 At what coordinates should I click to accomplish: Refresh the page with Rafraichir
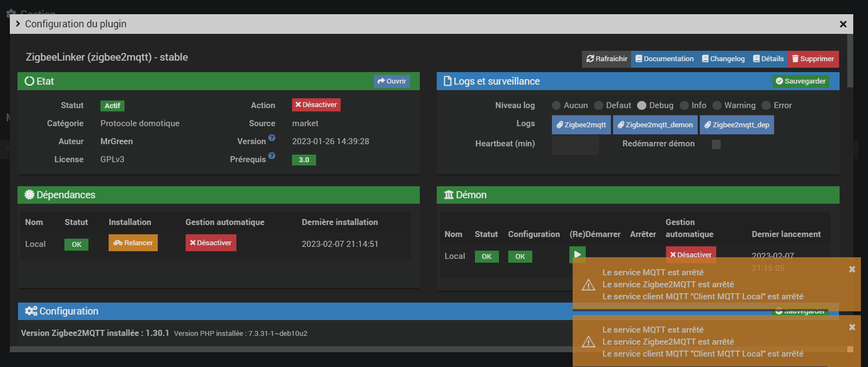point(607,59)
